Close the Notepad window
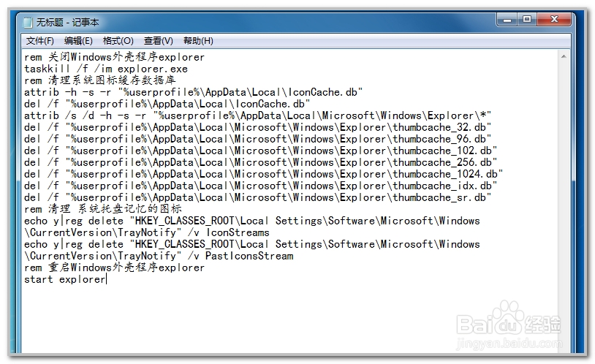595x364 pixels. pyautogui.click(x=554, y=19)
